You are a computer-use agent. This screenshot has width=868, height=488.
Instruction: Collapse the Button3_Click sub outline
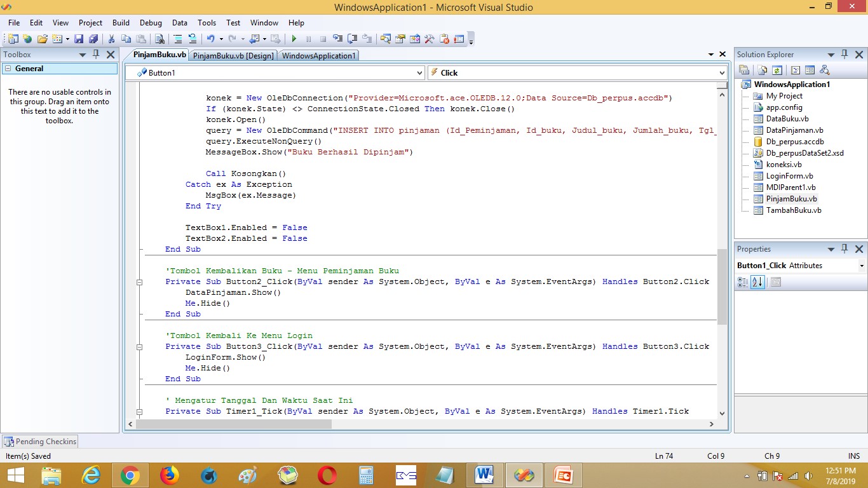(139, 347)
